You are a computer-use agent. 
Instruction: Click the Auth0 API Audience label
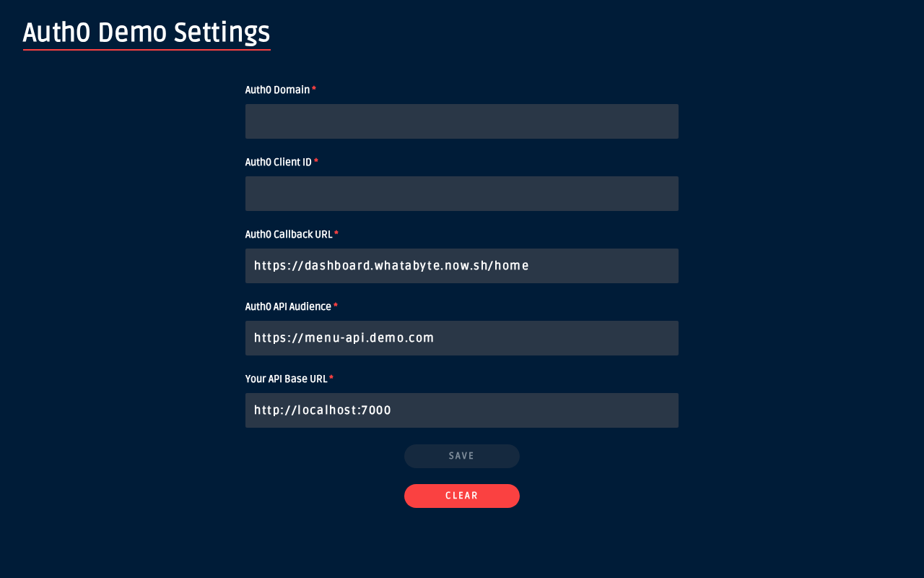[289, 306]
